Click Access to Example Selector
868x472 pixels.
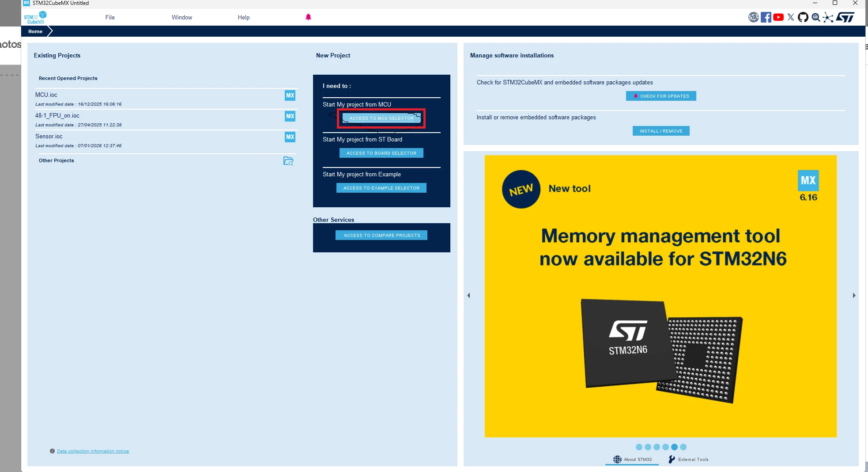coord(381,188)
